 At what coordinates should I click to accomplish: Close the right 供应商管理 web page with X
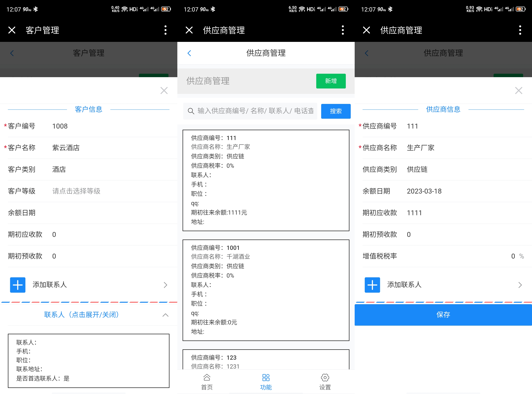(x=366, y=30)
